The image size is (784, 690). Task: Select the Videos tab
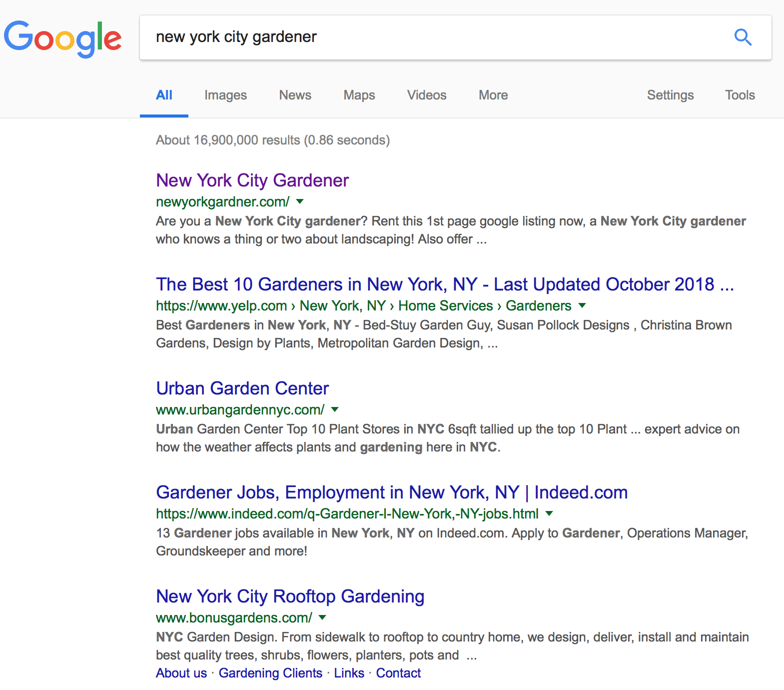pyautogui.click(x=427, y=95)
